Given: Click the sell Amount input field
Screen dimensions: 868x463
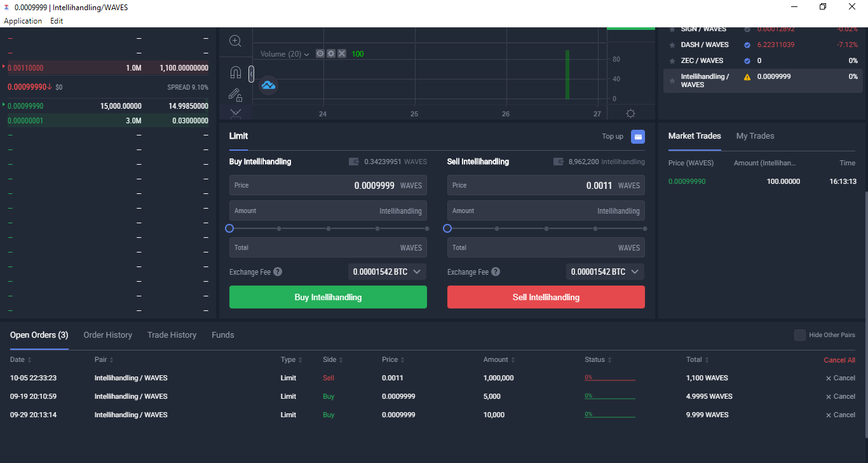Looking at the screenshot, I should point(546,211).
